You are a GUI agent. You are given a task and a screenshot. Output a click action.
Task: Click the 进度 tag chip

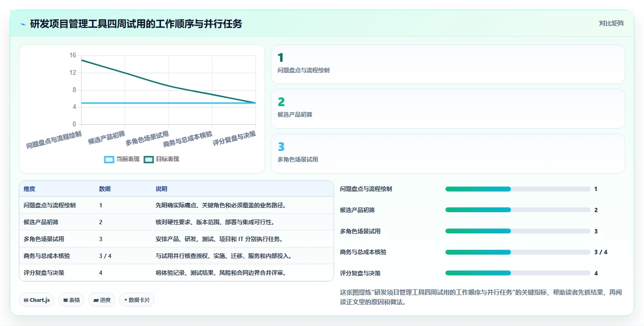click(102, 300)
